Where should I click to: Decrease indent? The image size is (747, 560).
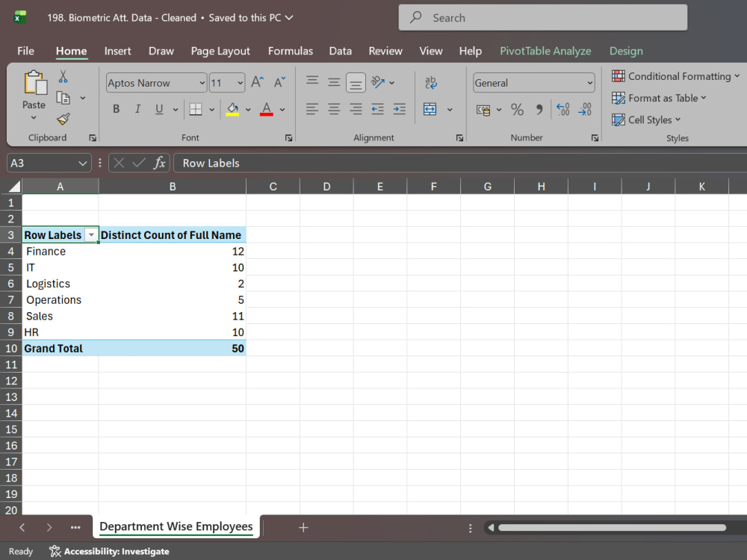point(377,109)
